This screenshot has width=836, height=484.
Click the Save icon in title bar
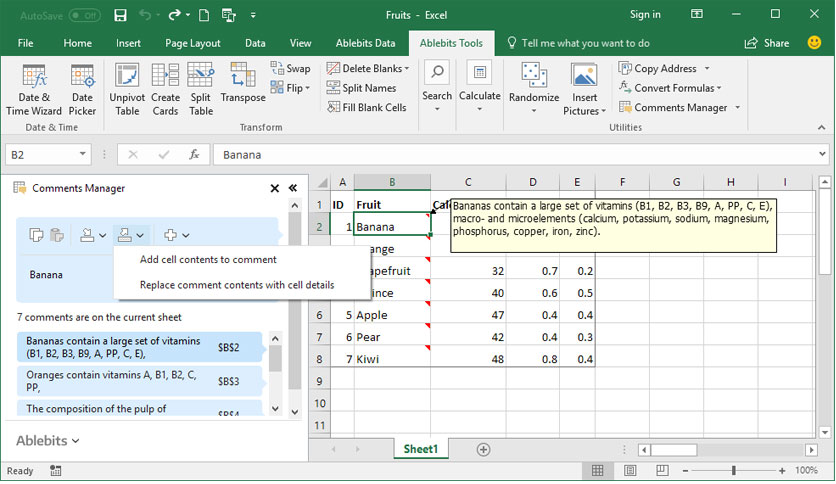pos(120,15)
